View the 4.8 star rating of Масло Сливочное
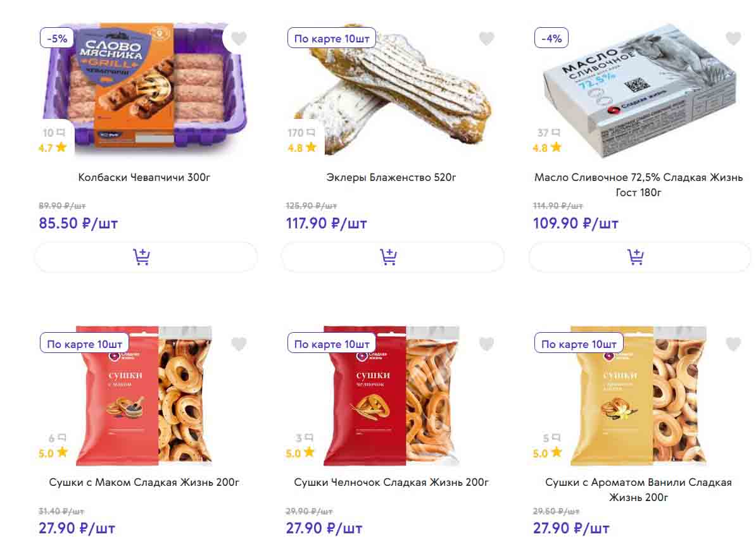Viewport: 756px width, 539px height. coord(548,147)
